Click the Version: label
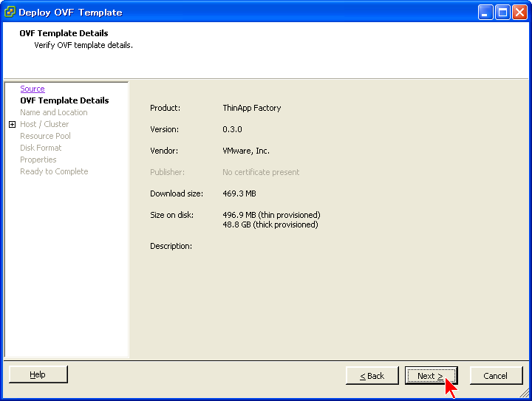The image size is (532, 401). (164, 129)
